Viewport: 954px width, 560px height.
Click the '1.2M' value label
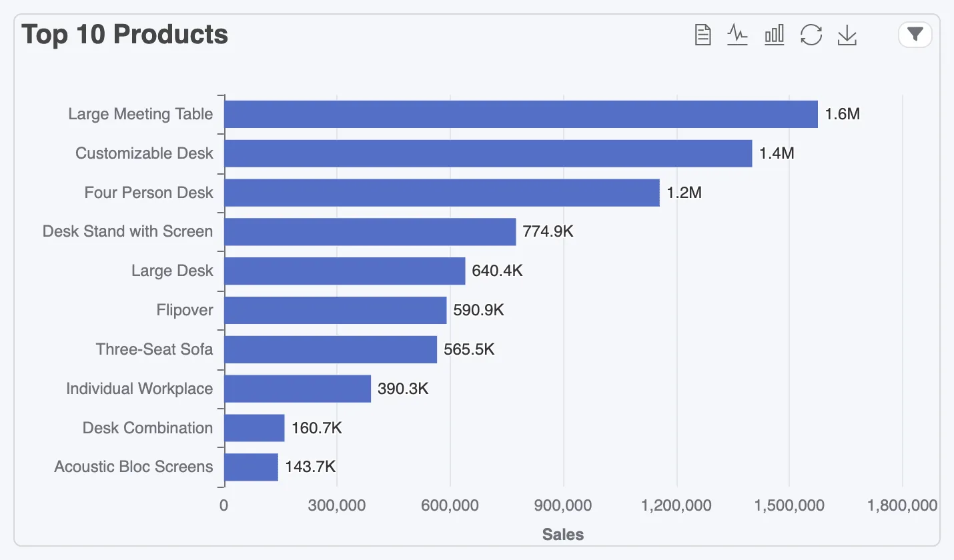point(684,193)
